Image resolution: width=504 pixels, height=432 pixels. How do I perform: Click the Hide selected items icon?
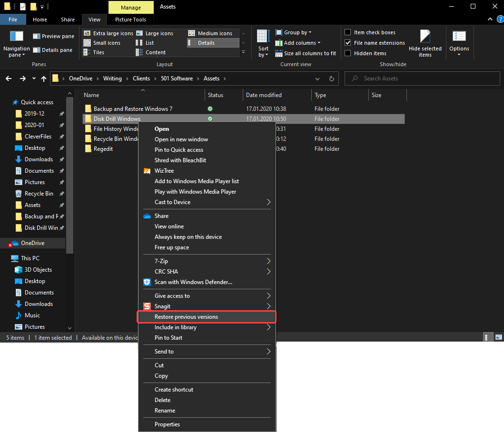pyautogui.click(x=425, y=37)
